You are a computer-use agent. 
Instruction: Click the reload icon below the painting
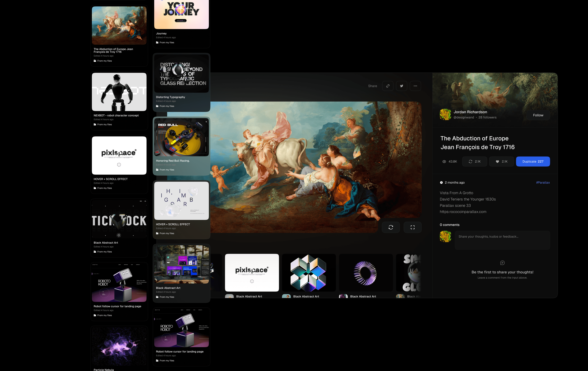click(x=390, y=227)
